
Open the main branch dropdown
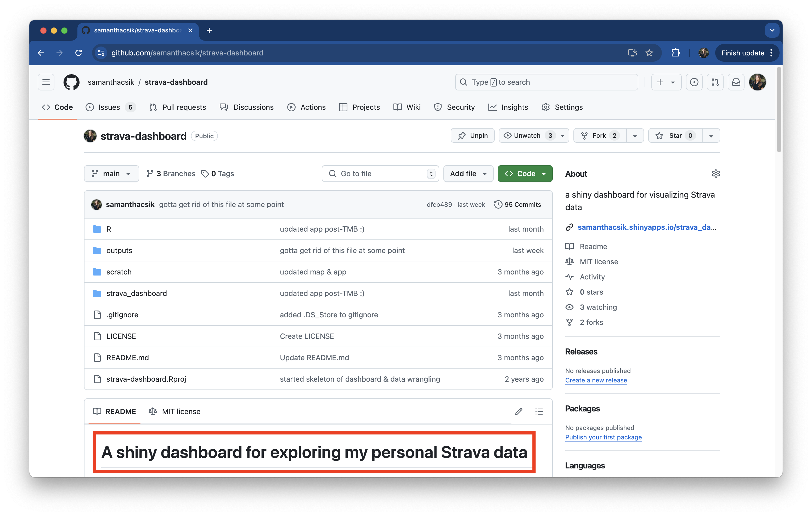111,174
